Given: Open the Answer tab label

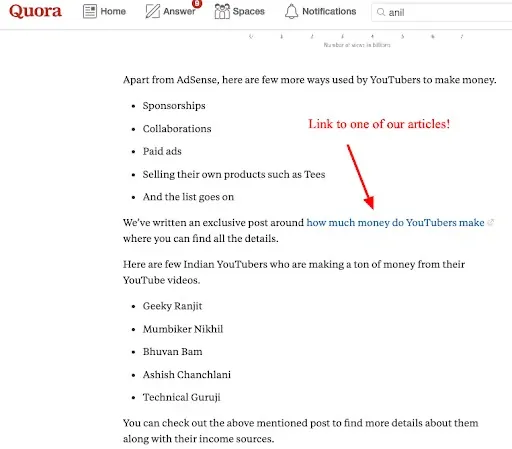Looking at the screenshot, I should tap(179, 11).
